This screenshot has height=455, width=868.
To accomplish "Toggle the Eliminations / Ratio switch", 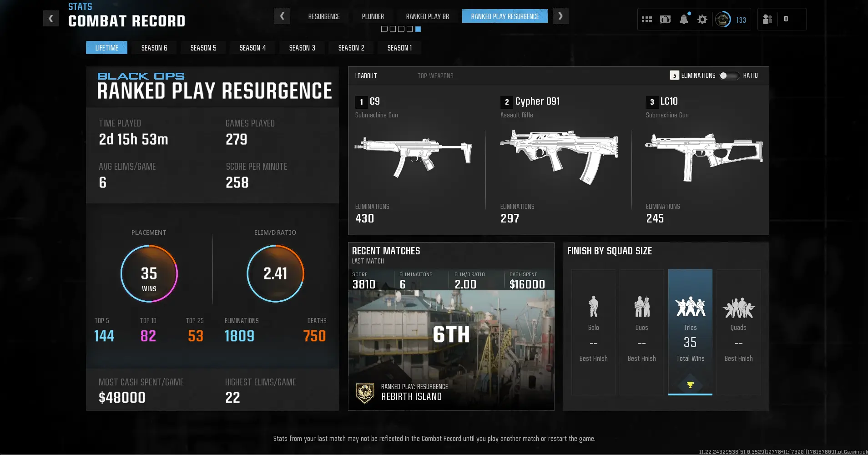I will pos(729,76).
